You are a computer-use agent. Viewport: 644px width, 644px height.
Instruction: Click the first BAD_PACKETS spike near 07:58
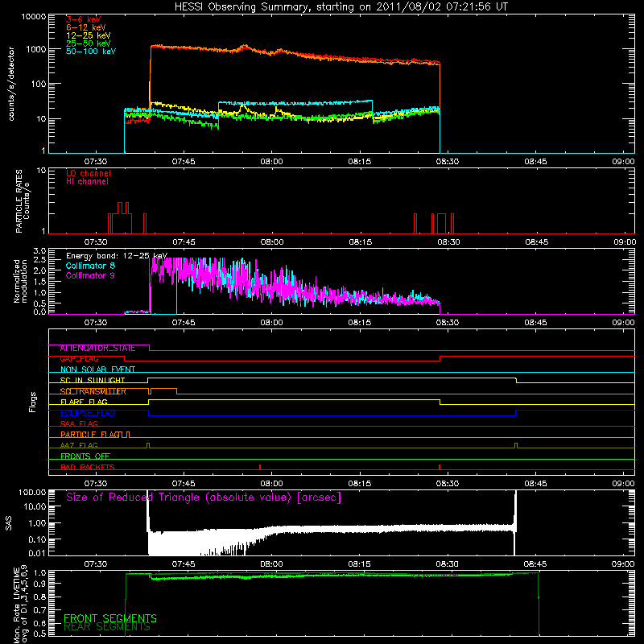coord(260,467)
